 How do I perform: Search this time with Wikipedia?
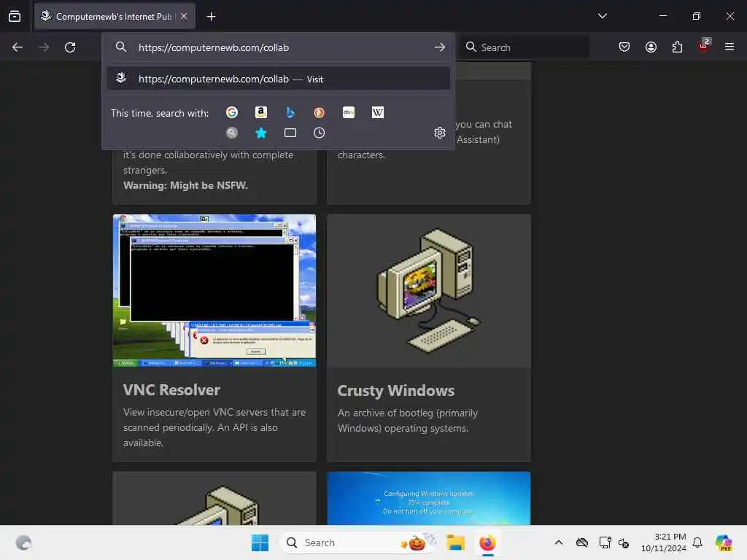[377, 112]
